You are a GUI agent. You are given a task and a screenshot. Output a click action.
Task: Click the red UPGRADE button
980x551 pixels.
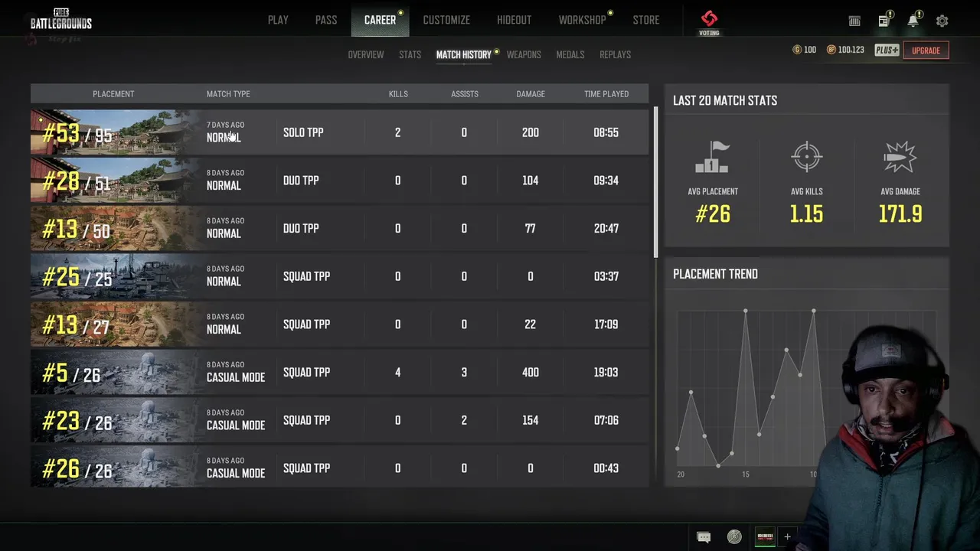tap(926, 51)
